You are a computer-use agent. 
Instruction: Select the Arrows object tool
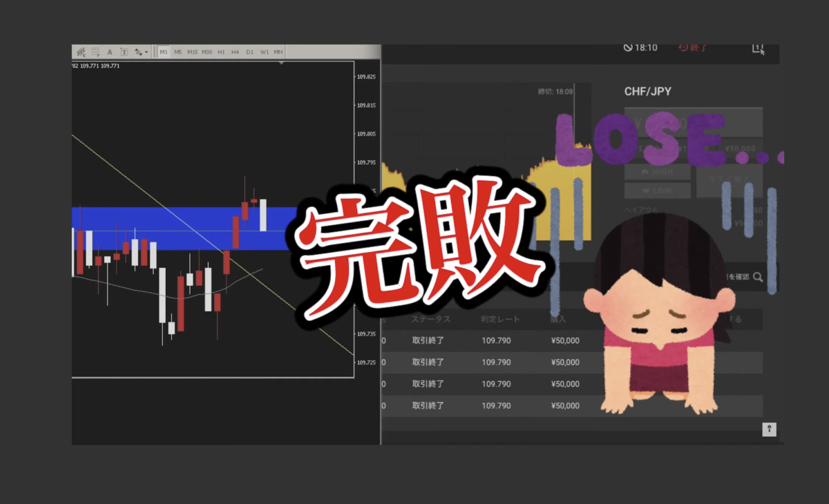(138, 52)
